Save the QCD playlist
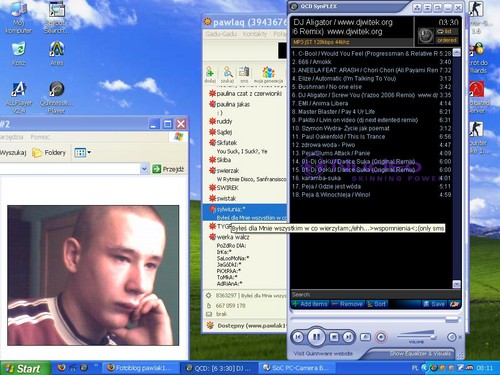Image resolution: width=500 pixels, height=375 pixels. pyautogui.click(x=434, y=304)
